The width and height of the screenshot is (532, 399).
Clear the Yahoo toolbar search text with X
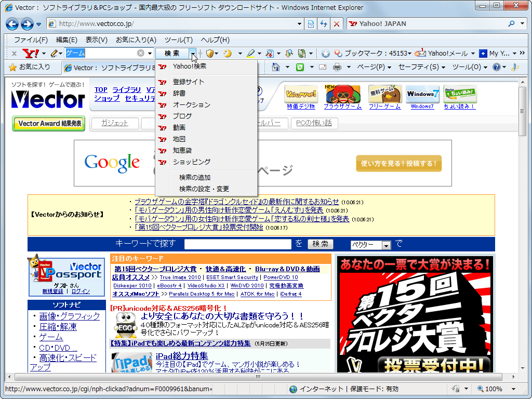point(141,53)
